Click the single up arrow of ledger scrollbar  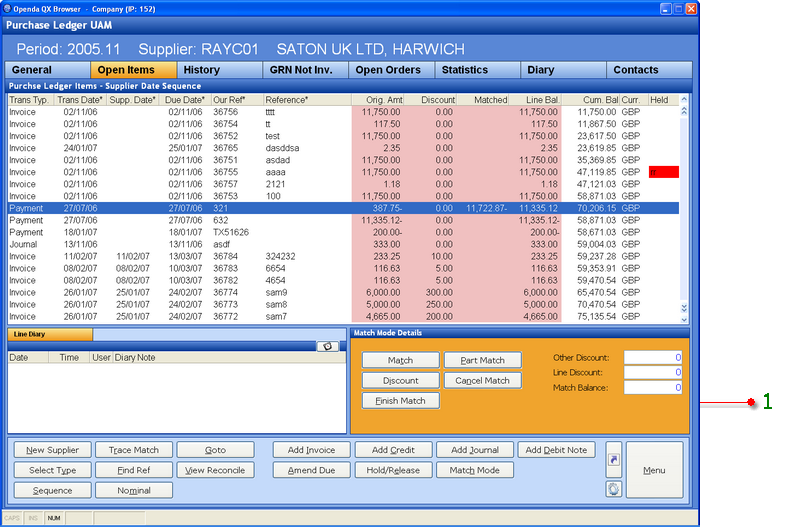click(684, 100)
